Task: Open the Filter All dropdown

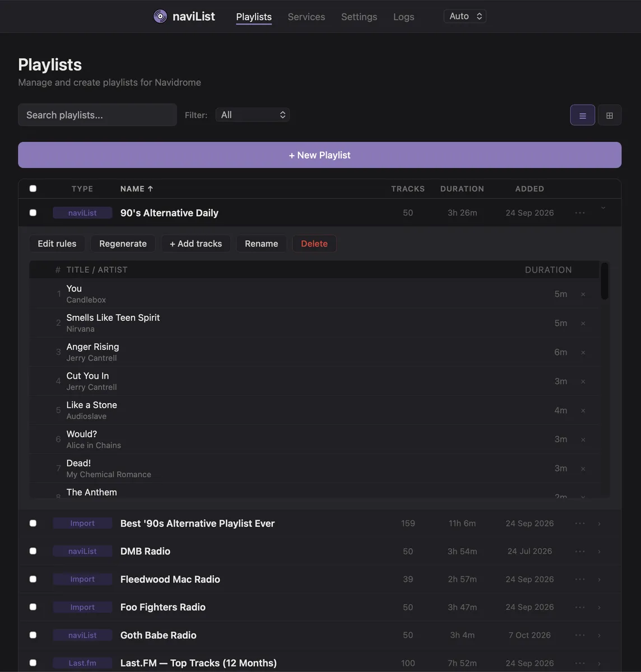Action: 253,115
